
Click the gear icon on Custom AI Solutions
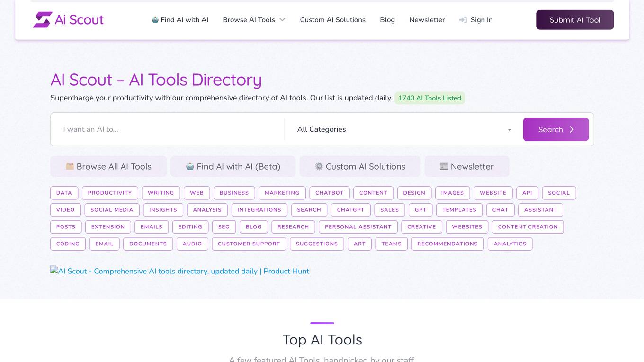click(x=319, y=166)
